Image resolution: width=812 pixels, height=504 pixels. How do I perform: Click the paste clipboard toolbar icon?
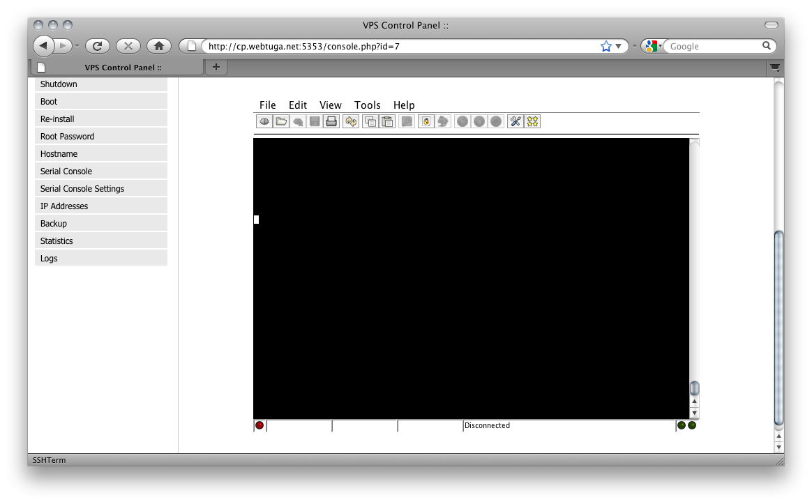pos(387,122)
